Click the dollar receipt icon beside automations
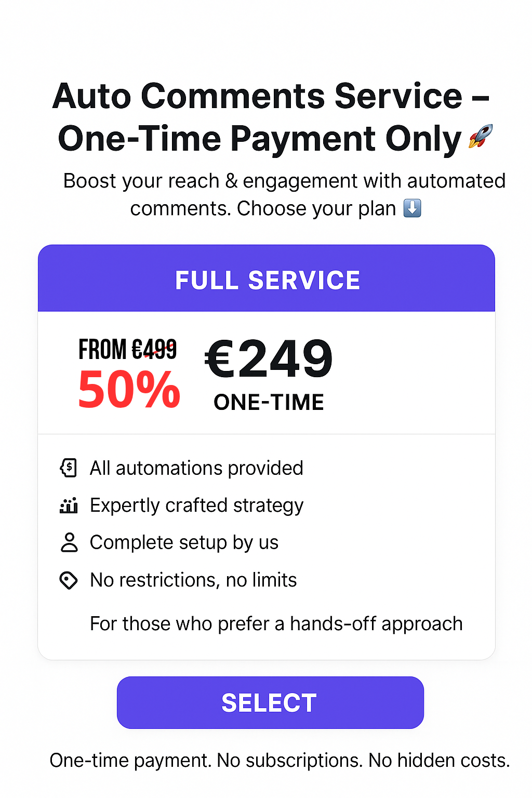Viewport: 532px width, 798px height. point(69,468)
